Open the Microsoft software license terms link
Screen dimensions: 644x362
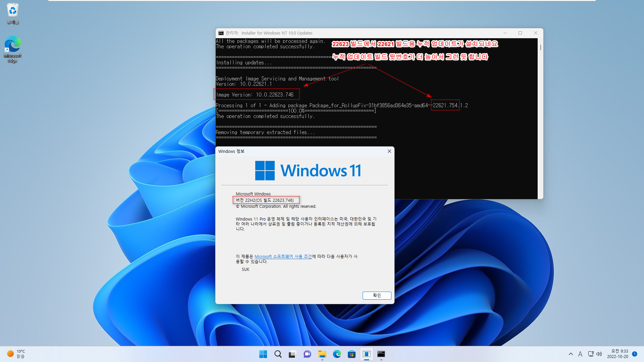coord(283,256)
